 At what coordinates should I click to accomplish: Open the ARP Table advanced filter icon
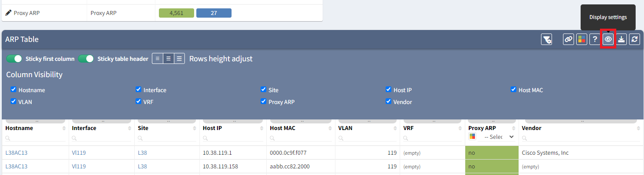546,39
